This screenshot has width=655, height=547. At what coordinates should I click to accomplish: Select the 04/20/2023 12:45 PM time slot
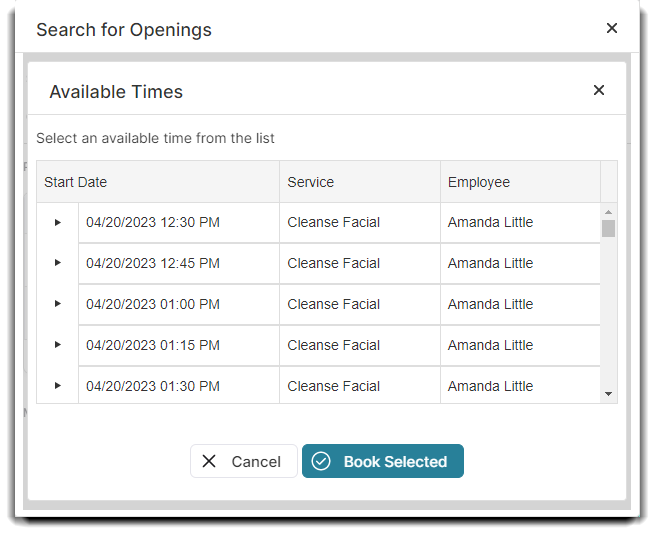coord(153,263)
